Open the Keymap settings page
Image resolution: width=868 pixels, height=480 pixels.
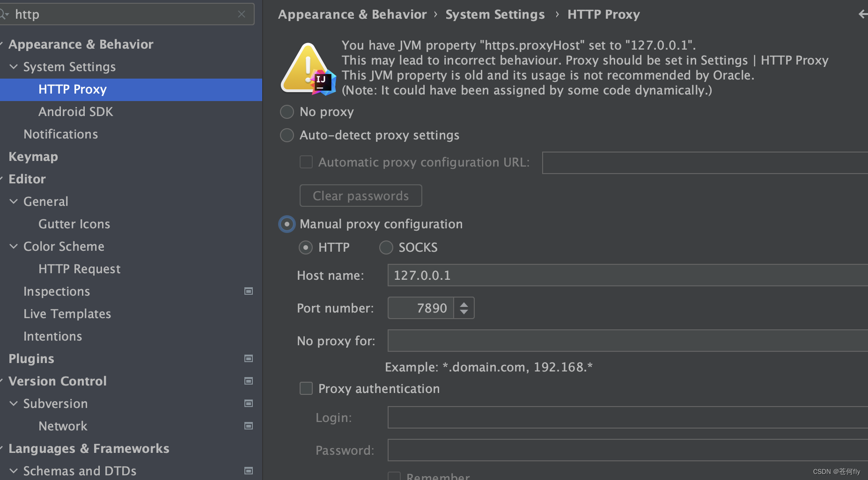pos(33,157)
